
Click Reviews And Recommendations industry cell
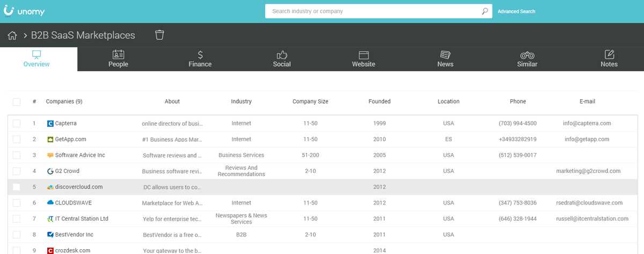(241, 171)
